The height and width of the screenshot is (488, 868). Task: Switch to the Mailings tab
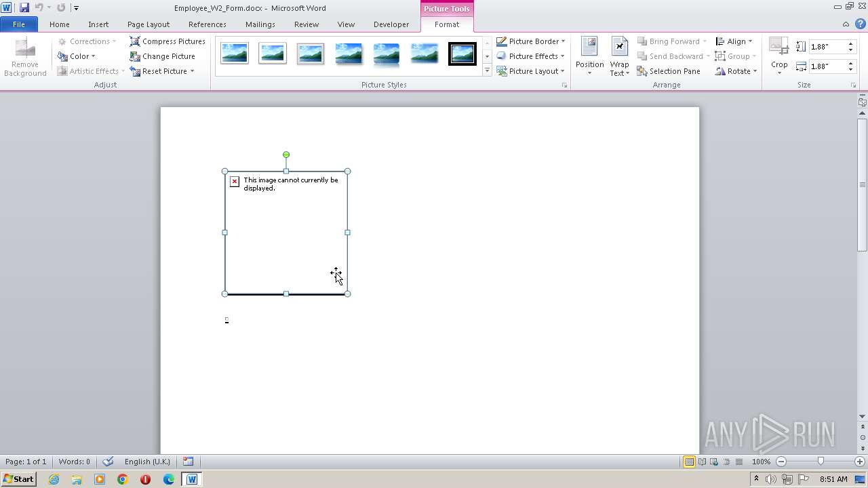pos(260,24)
